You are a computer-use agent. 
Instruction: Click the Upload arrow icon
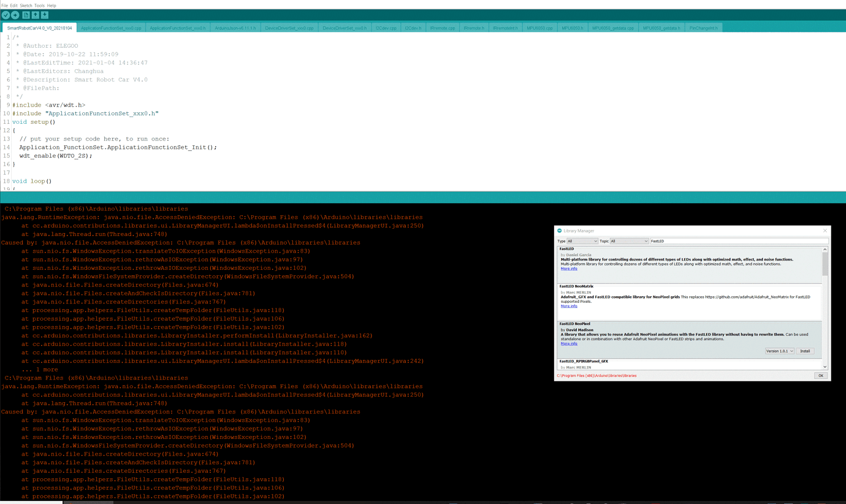point(14,14)
